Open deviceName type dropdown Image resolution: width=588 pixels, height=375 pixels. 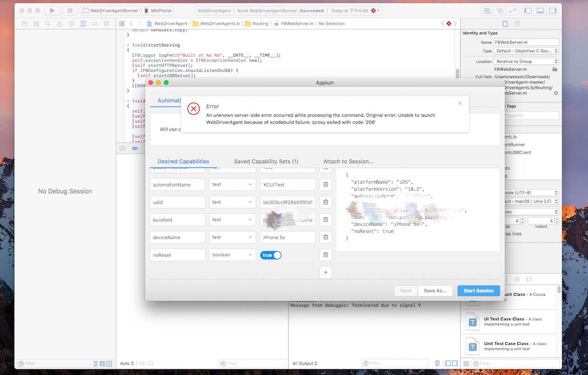click(233, 237)
